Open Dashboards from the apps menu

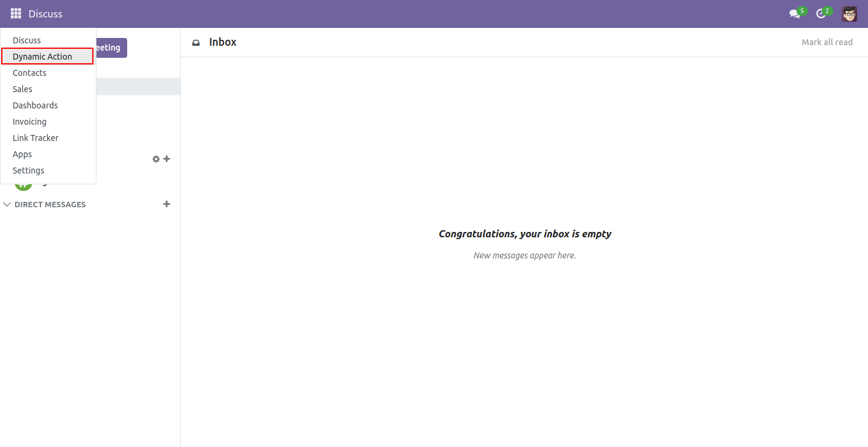point(48,105)
